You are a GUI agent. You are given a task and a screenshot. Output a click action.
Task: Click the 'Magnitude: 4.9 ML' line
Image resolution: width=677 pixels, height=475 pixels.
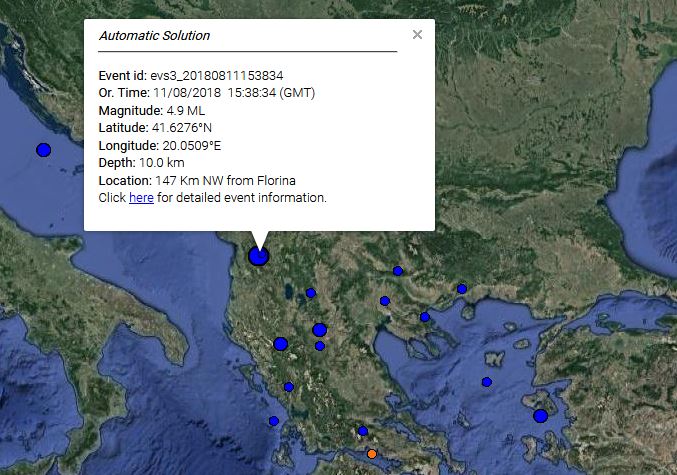(x=152, y=111)
